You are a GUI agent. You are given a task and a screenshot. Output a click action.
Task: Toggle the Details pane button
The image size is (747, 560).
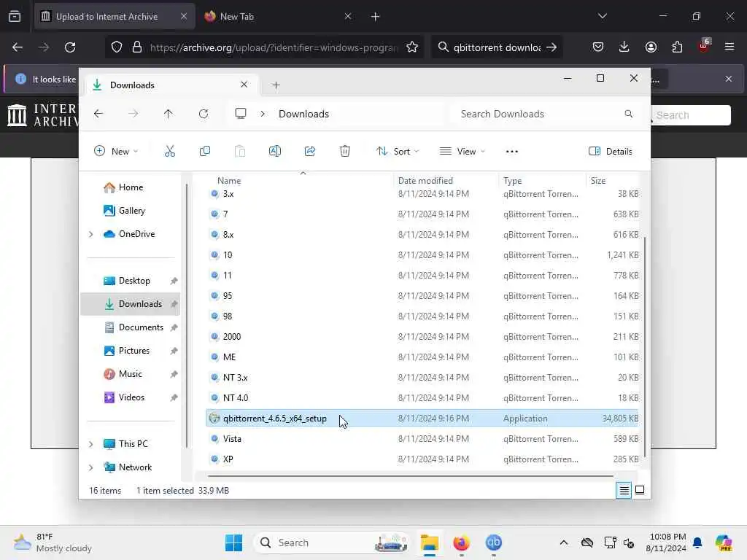tap(611, 152)
